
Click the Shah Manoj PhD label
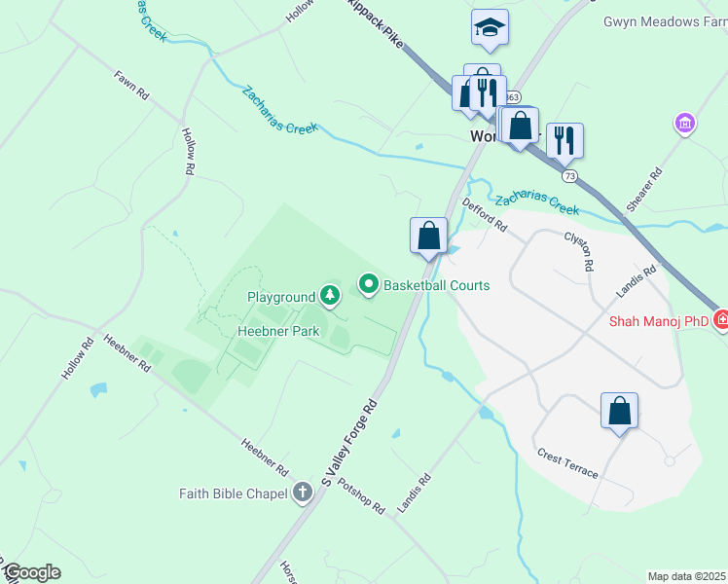click(659, 321)
